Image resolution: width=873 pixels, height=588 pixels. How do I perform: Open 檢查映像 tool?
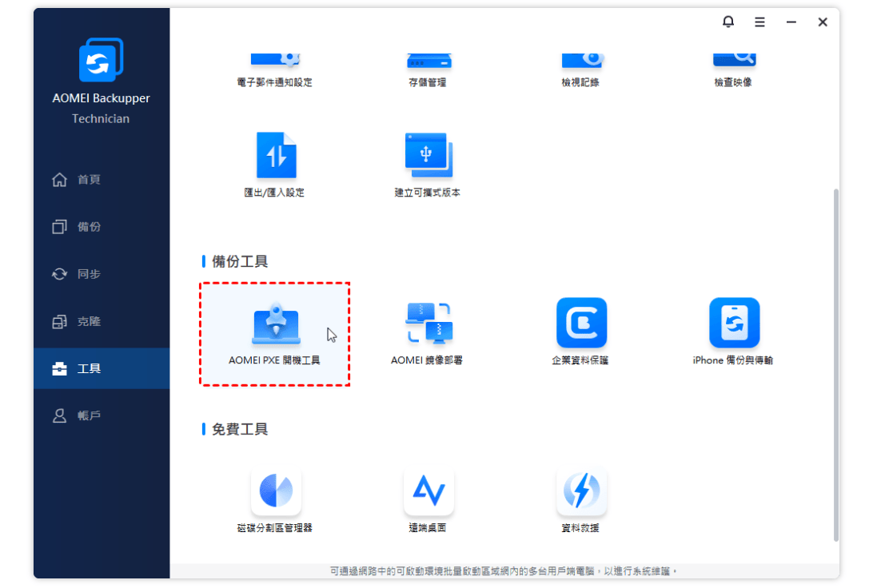pyautogui.click(x=734, y=70)
